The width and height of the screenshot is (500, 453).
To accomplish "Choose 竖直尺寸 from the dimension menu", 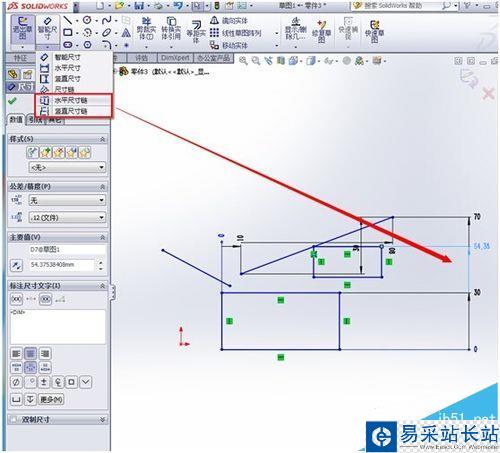I will tap(68, 79).
